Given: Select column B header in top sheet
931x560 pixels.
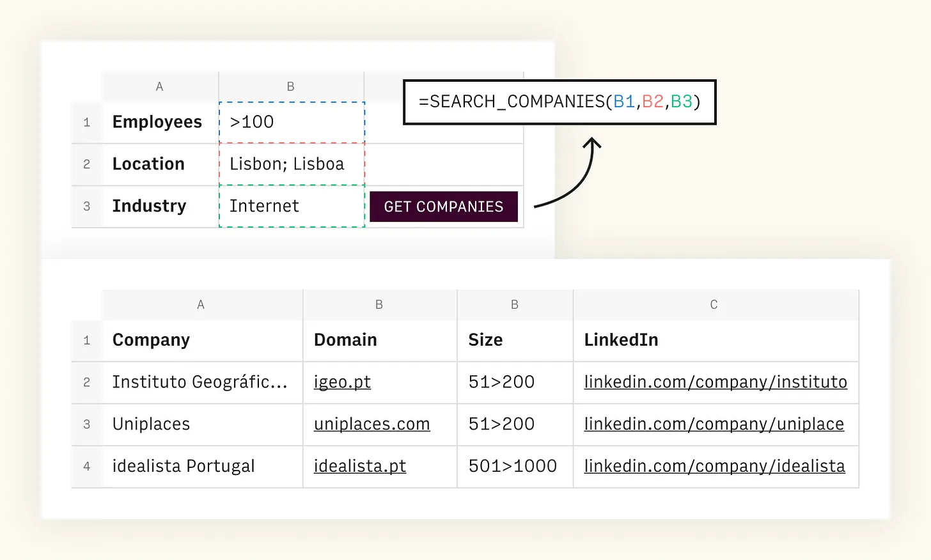Looking at the screenshot, I should (291, 87).
